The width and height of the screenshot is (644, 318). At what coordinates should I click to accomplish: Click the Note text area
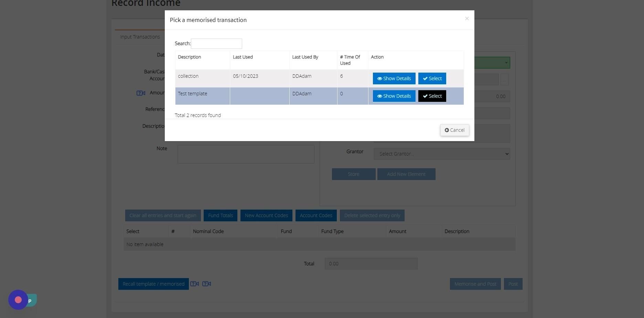point(246,154)
